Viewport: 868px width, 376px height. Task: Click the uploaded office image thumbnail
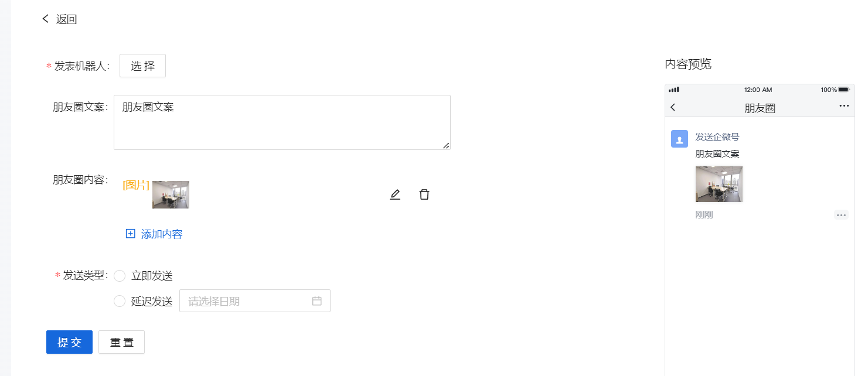pos(171,195)
